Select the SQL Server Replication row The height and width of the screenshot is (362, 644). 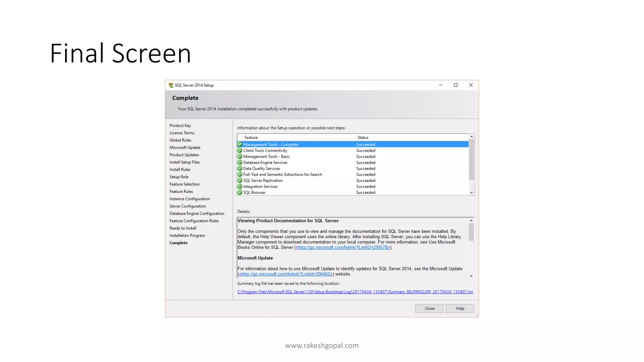pyautogui.click(x=353, y=180)
